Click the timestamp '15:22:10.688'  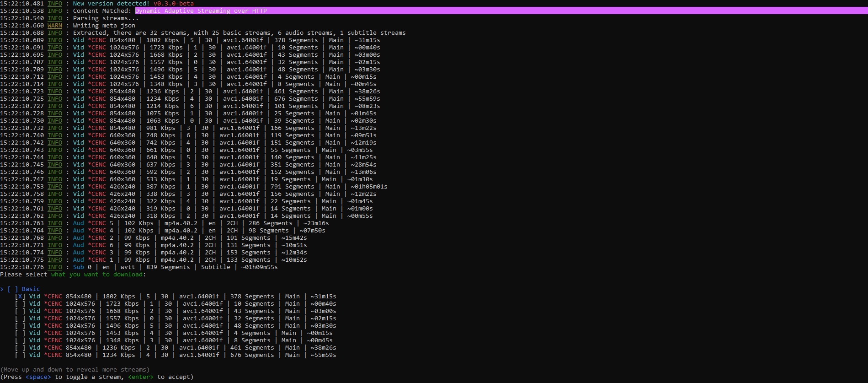[22, 33]
